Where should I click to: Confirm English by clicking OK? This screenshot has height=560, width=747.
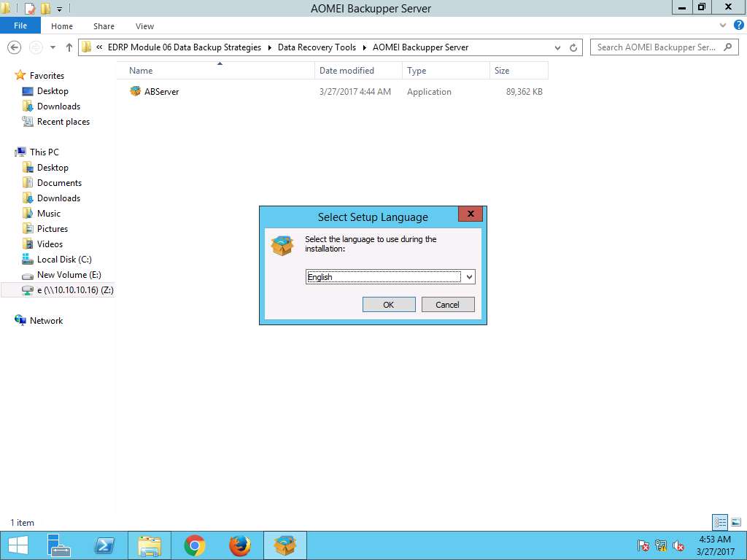389,305
